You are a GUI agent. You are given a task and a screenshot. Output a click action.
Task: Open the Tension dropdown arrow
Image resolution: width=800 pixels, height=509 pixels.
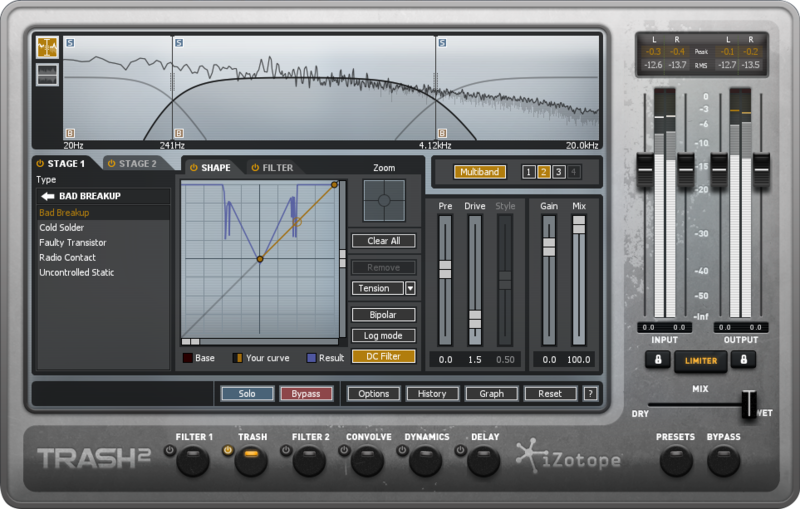pos(410,289)
